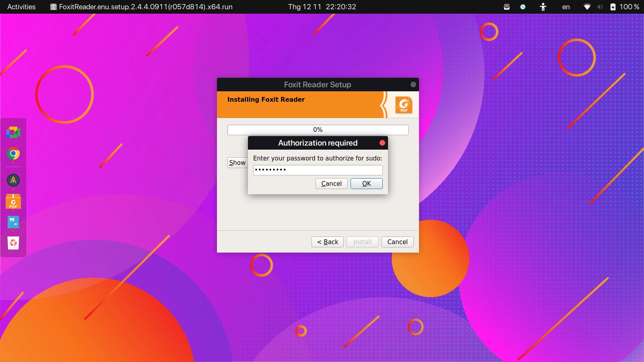Open the round dark app icon in dock

[x=13, y=180]
